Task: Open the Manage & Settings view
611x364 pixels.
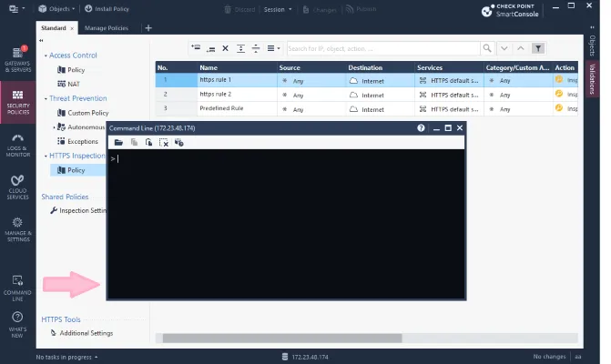Action: (x=17, y=229)
